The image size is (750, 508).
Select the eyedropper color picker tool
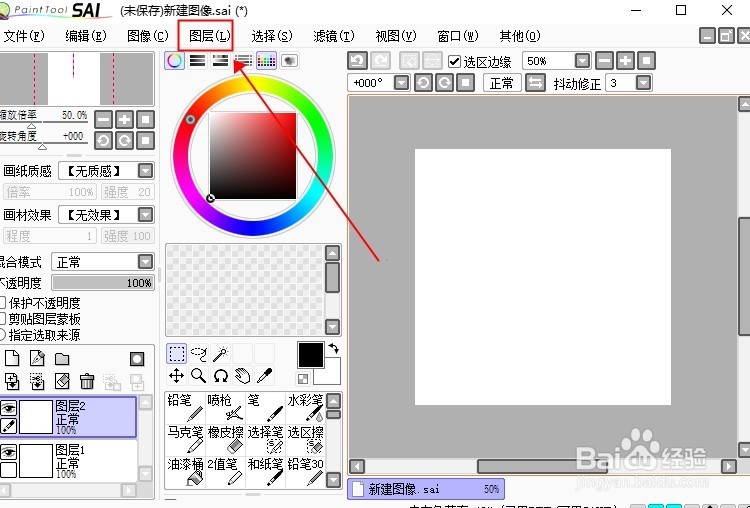point(265,376)
